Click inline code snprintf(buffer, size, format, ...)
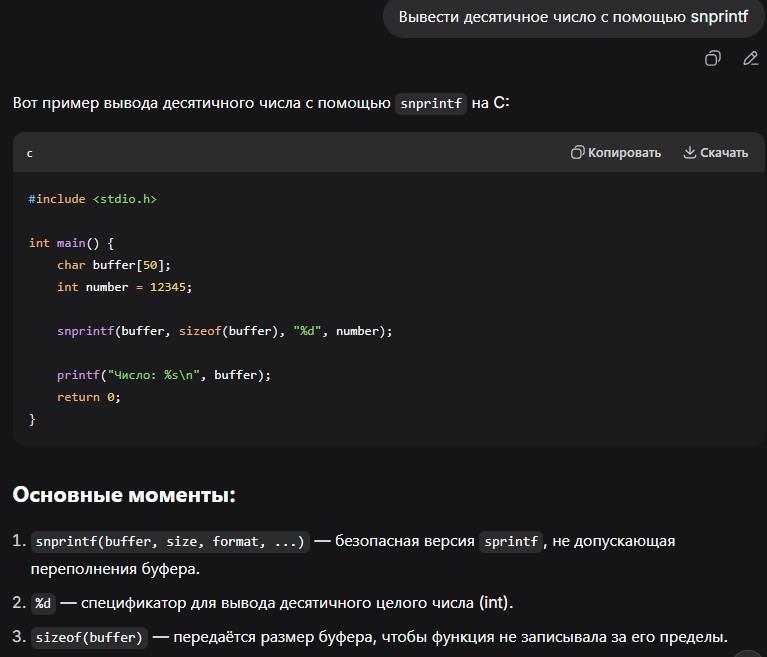This screenshot has height=657, width=767. click(x=170, y=542)
